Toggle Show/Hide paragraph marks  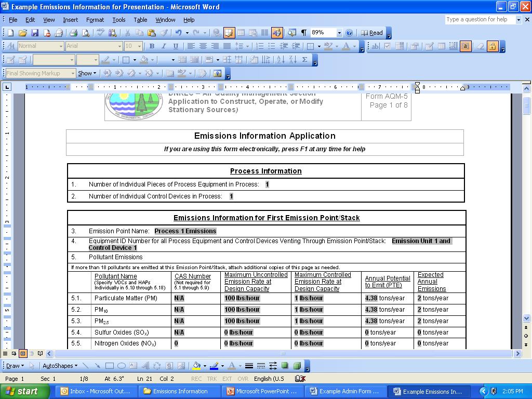[304, 33]
